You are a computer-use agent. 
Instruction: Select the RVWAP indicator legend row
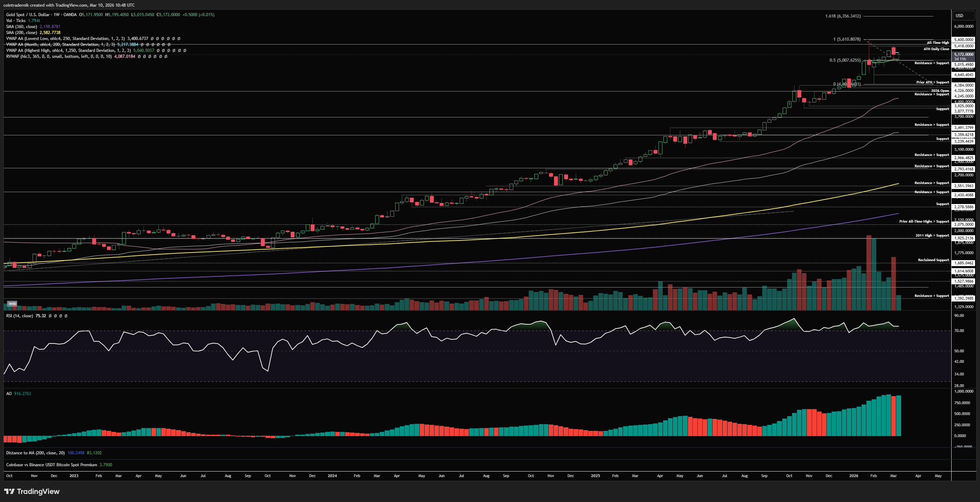point(59,56)
